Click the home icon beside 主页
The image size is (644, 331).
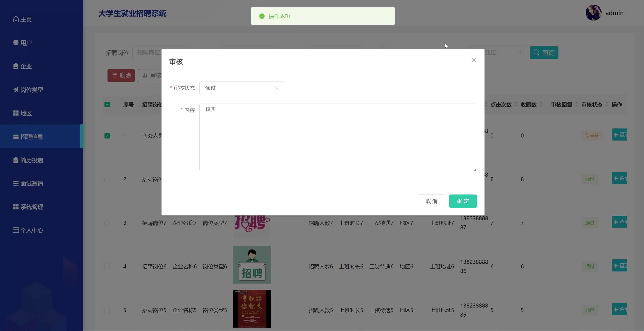coord(16,19)
